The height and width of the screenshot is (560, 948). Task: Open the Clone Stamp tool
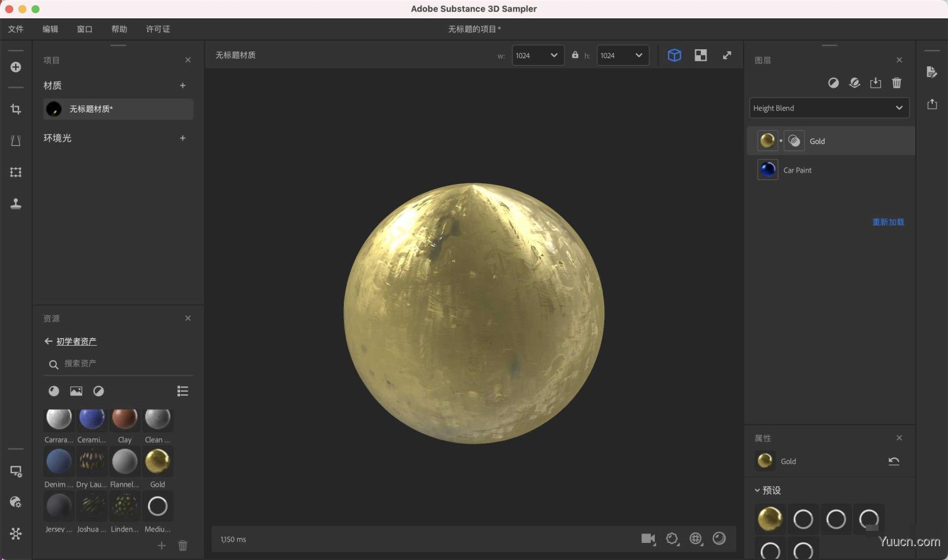tap(16, 204)
